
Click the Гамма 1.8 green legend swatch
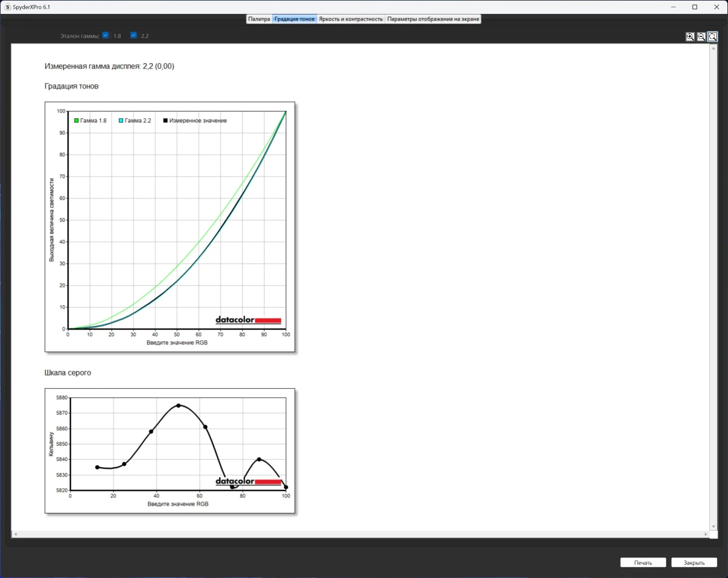[76, 121]
